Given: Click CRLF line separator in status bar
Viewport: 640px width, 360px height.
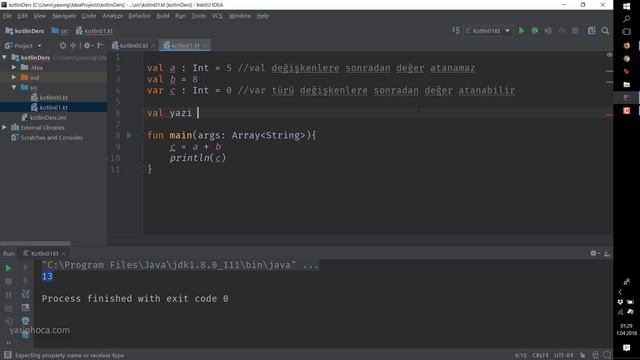Looking at the screenshot, I should point(540,355).
